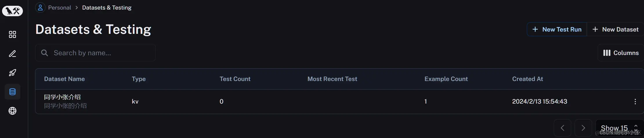644x138 pixels.
Task: Open the Columns selector
Action: pyautogui.click(x=621, y=53)
